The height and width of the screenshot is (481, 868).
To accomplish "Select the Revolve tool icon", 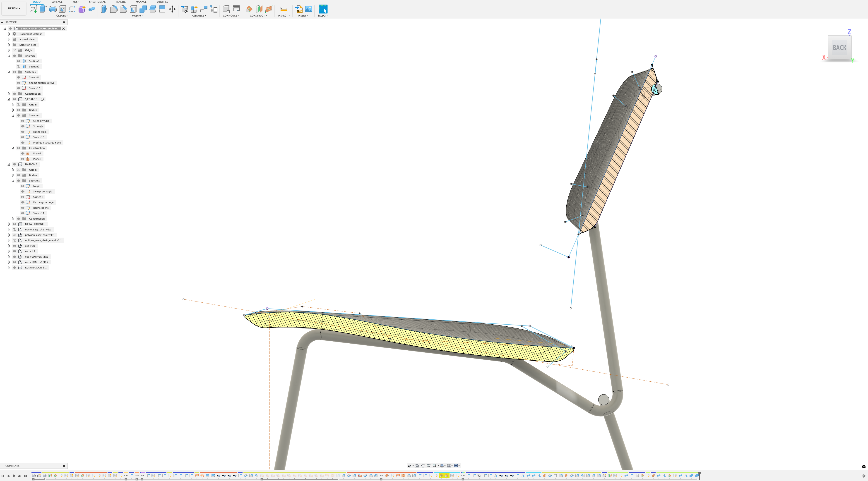I will [53, 9].
